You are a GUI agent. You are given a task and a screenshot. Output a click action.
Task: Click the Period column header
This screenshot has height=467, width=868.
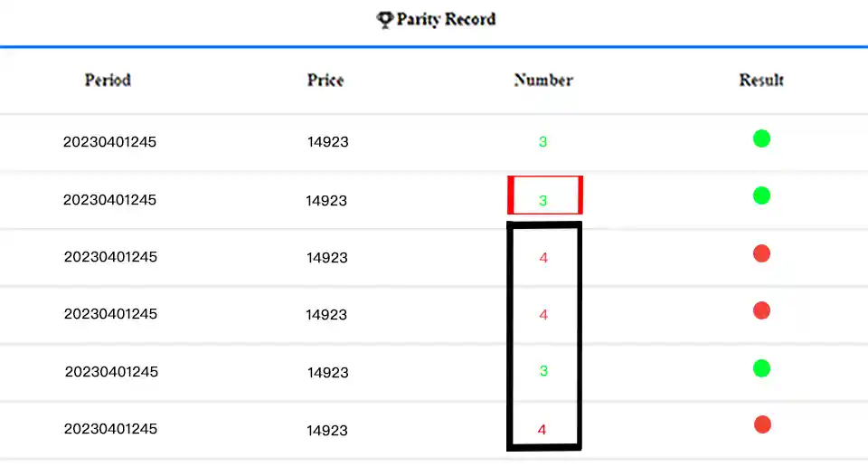tap(108, 80)
